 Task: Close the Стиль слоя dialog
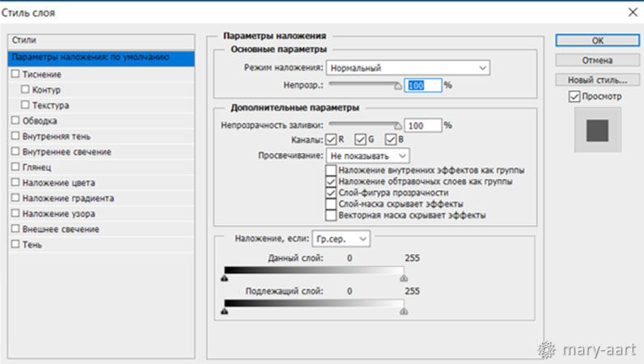coord(632,13)
